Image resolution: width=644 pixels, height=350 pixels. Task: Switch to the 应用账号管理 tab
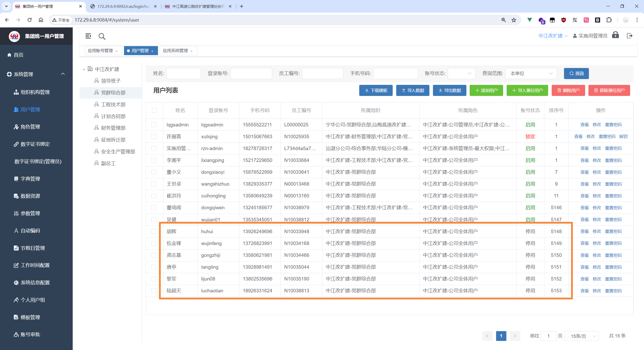100,51
